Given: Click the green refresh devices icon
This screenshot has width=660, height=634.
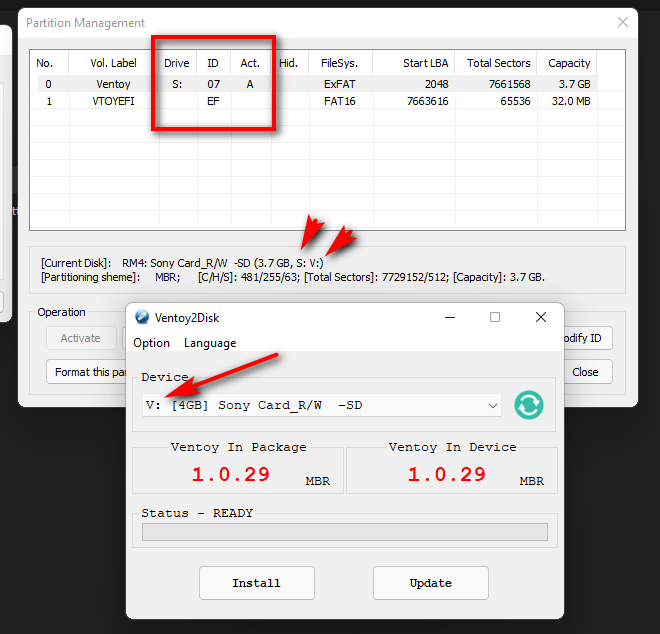Looking at the screenshot, I should [529, 405].
